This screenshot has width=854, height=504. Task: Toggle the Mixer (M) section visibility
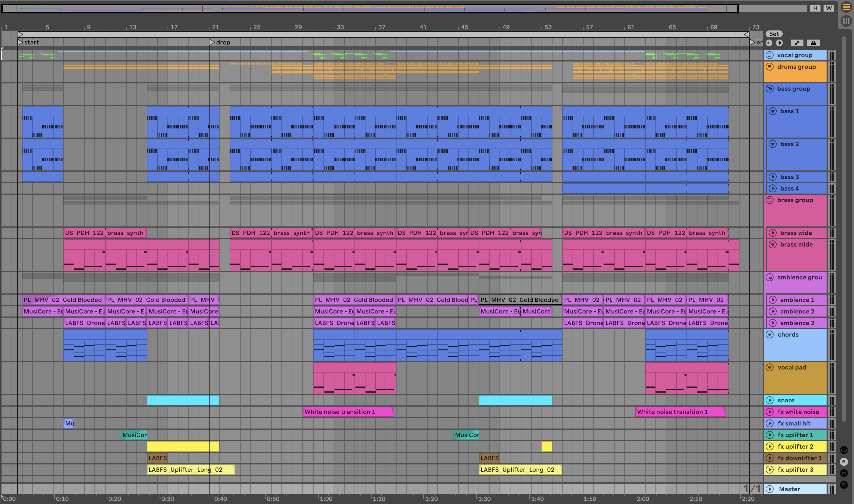[844, 473]
